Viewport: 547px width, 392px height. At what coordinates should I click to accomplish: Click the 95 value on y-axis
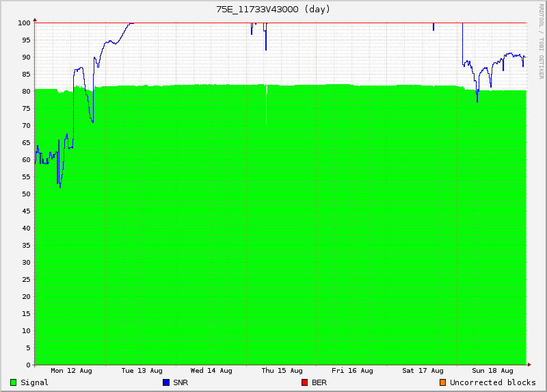[26, 40]
